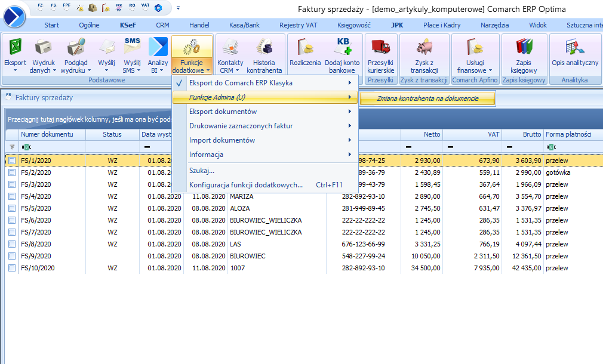603x364 pixels.
Task: Open Rozliczenia icon
Action: pyautogui.click(x=305, y=47)
